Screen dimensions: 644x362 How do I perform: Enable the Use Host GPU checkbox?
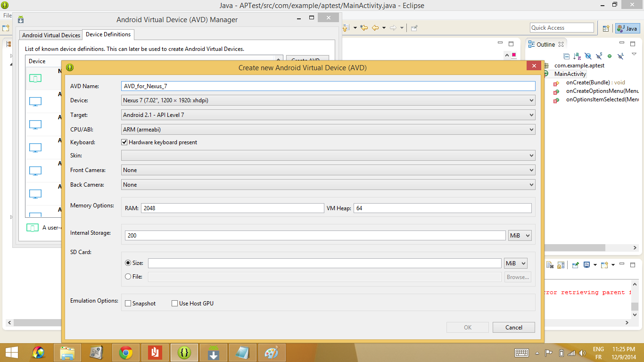tap(174, 304)
